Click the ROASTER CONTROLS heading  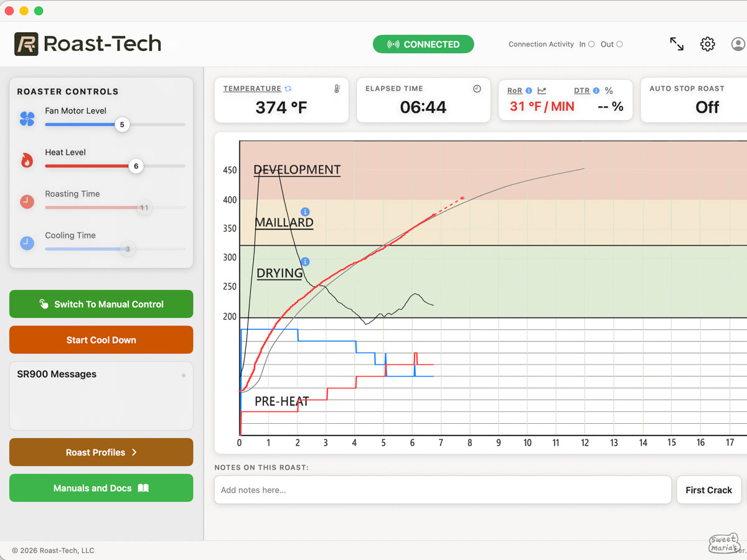click(x=67, y=91)
